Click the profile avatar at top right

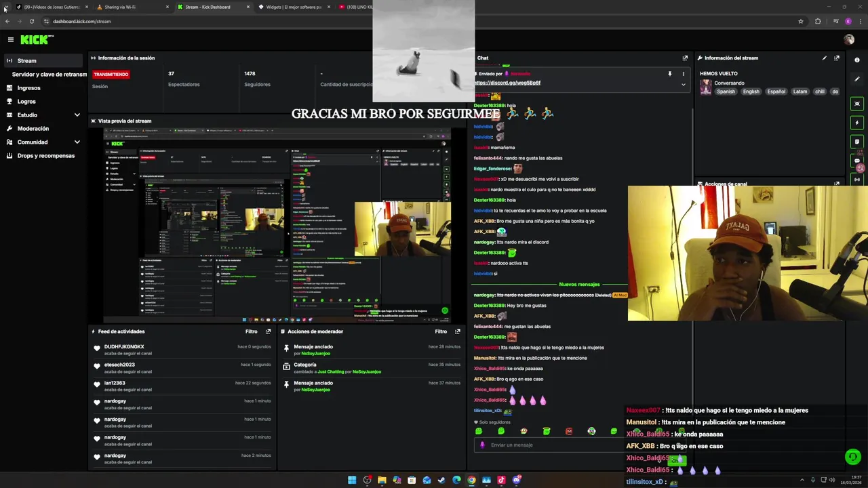coord(848,40)
